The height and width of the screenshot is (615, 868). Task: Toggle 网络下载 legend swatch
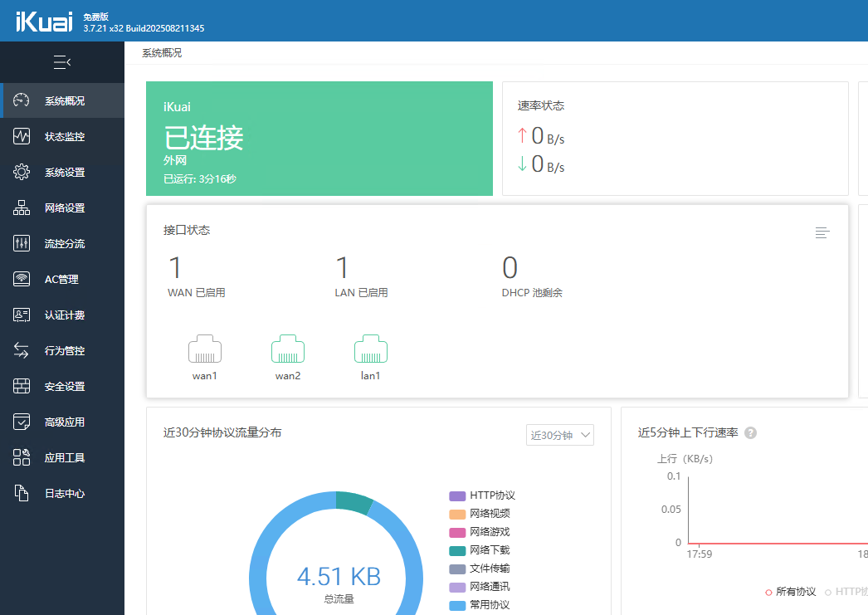click(457, 550)
